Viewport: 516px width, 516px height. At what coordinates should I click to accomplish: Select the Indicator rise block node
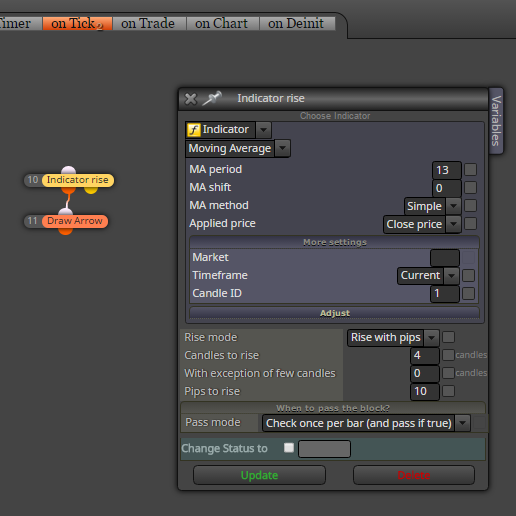tap(78, 180)
